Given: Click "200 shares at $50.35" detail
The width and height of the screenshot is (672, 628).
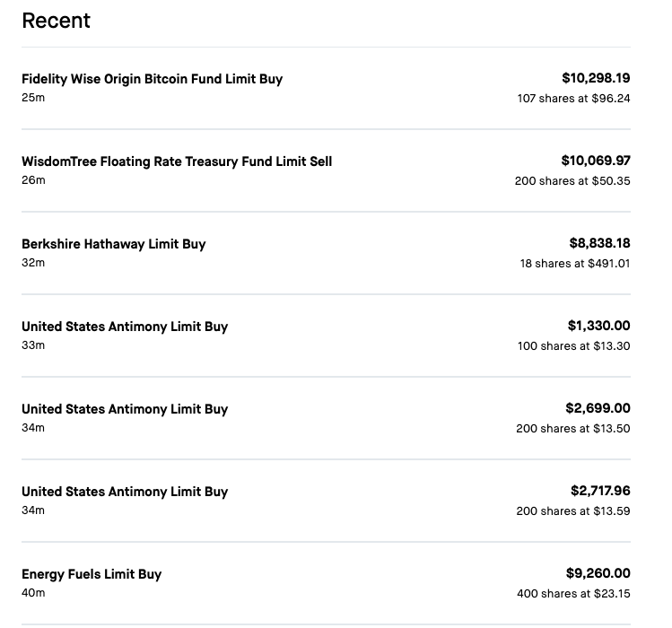Looking at the screenshot, I should (x=572, y=181).
